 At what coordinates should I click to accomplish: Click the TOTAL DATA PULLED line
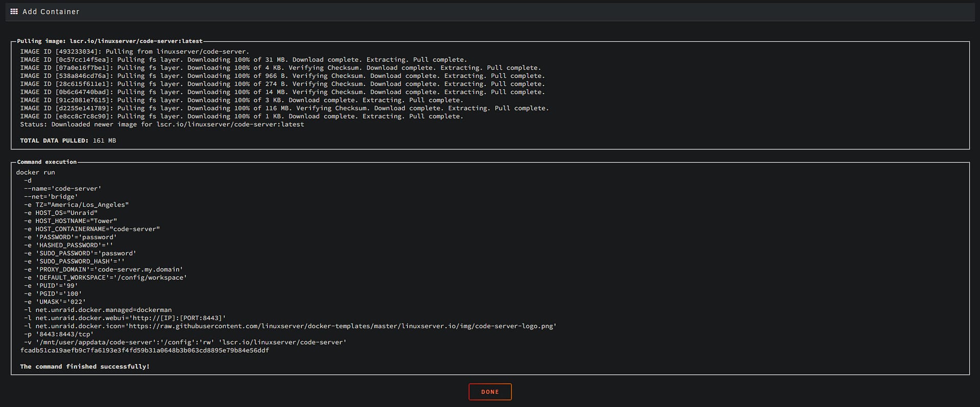[x=68, y=140]
